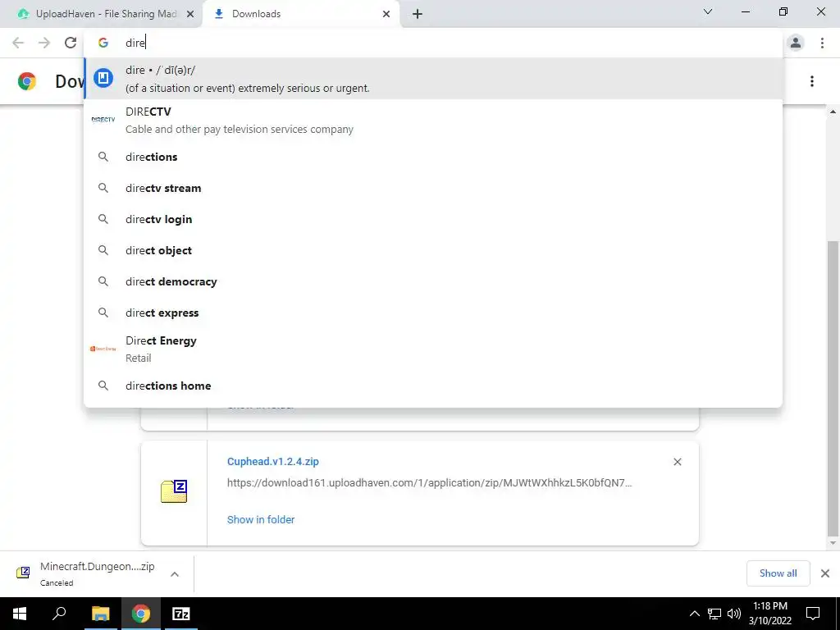
Task: Open the Cuphead.v1.2.4.zip file link
Action: tap(272, 461)
